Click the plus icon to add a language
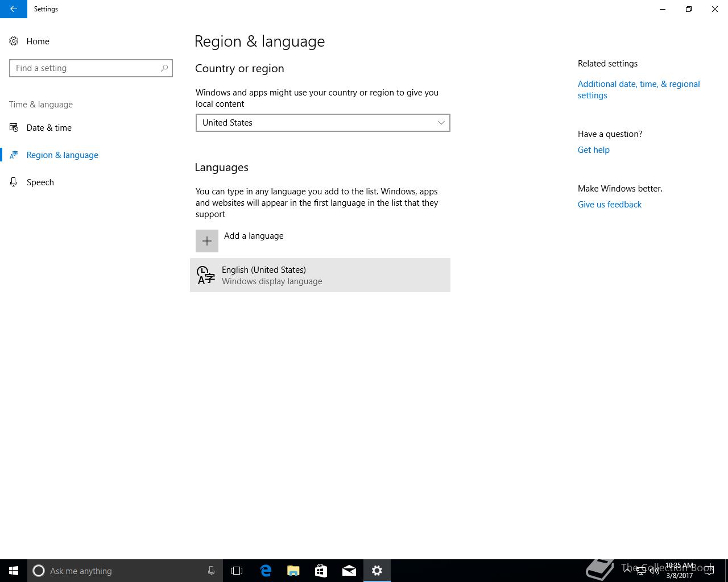The image size is (728, 582). (x=207, y=241)
